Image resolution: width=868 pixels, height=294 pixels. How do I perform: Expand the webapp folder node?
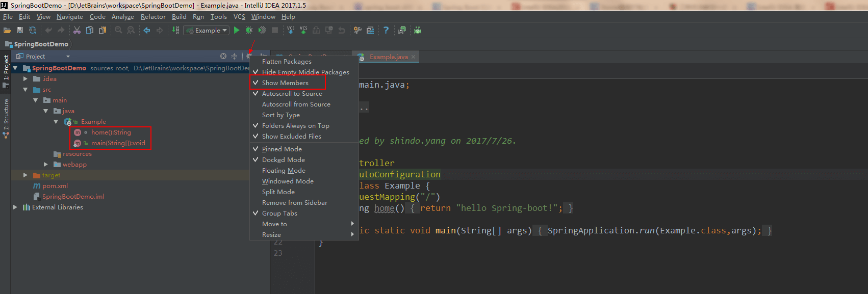[46, 165]
